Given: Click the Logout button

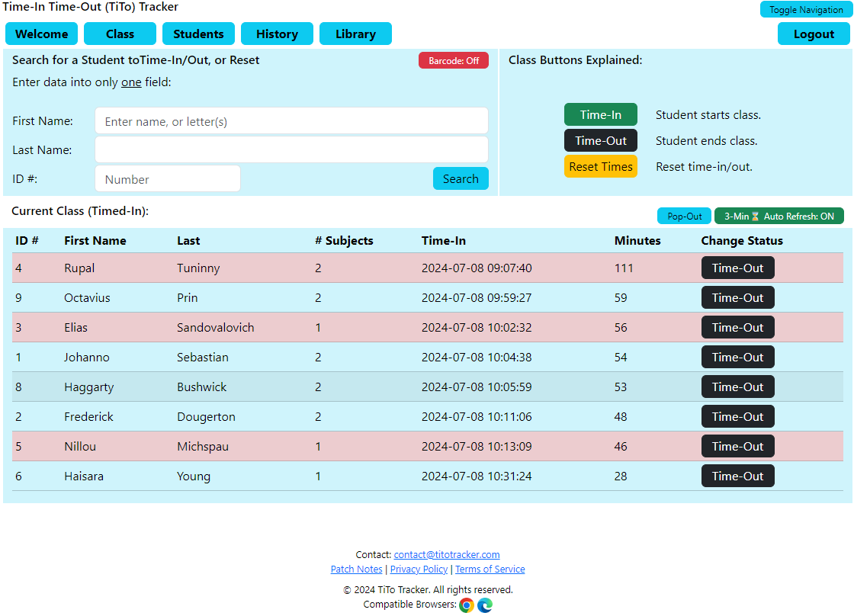Looking at the screenshot, I should 814,34.
